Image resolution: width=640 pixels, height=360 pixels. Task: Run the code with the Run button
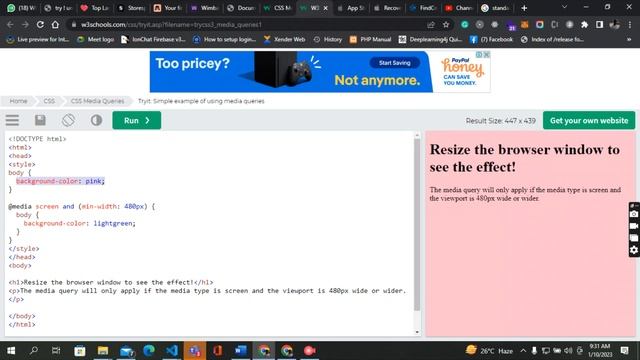tap(137, 120)
